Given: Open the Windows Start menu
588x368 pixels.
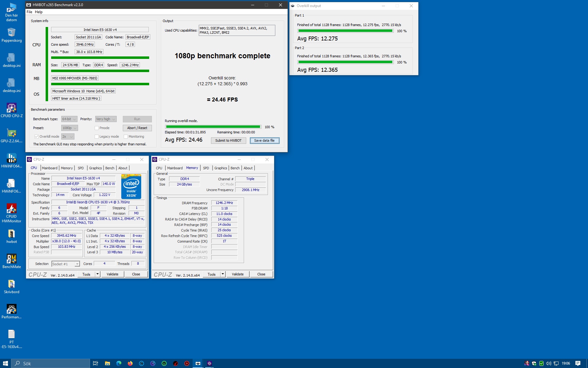Looking at the screenshot, I should point(6,363).
